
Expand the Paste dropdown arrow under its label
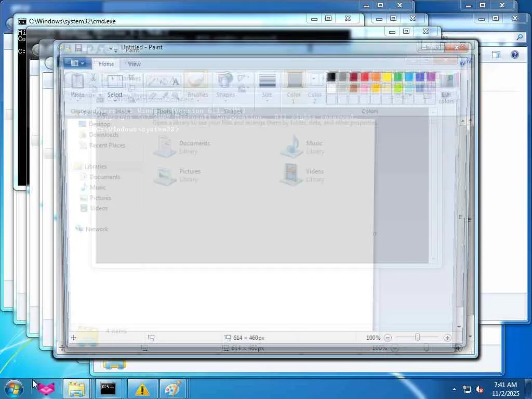[77, 100]
